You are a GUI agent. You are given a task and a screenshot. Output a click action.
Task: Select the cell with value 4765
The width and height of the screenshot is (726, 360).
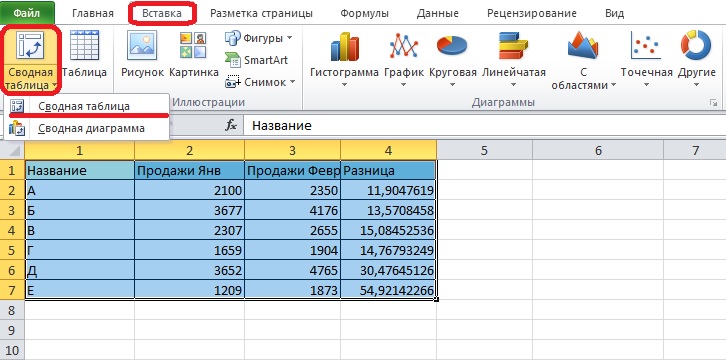(x=293, y=270)
